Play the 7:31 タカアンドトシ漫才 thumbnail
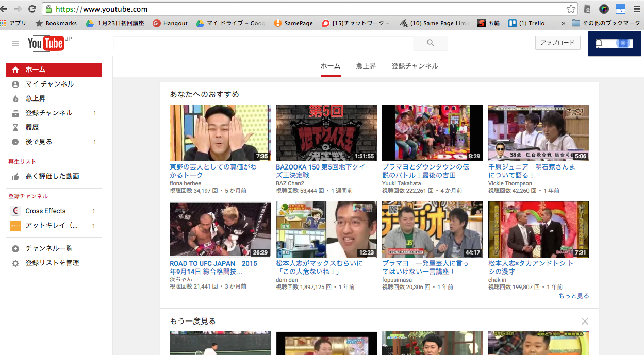The image size is (644, 355). (x=539, y=229)
